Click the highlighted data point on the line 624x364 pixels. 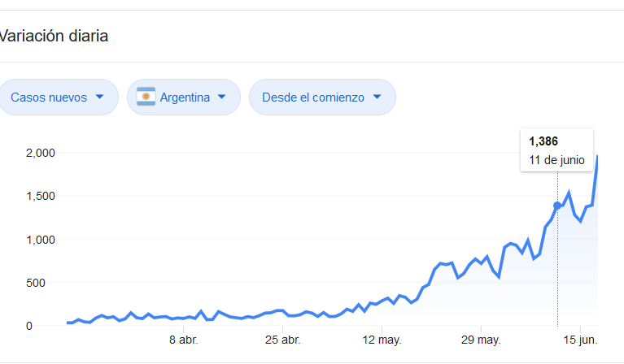pyautogui.click(x=557, y=206)
